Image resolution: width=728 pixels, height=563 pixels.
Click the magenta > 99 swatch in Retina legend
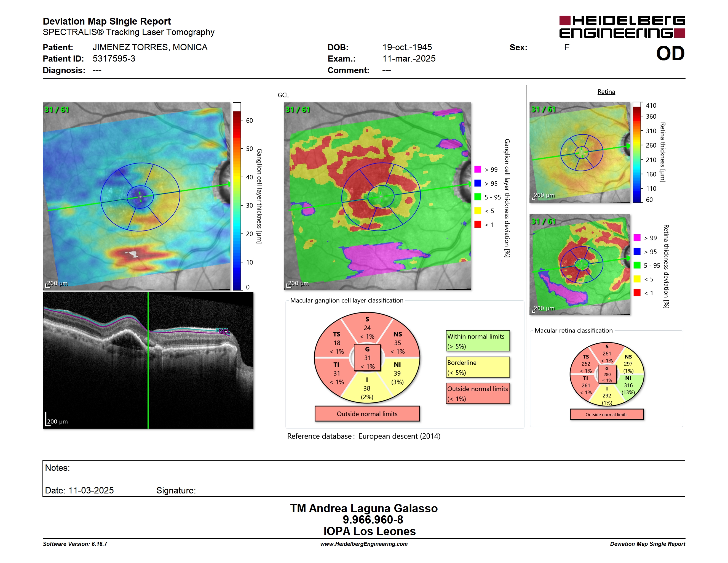click(637, 238)
